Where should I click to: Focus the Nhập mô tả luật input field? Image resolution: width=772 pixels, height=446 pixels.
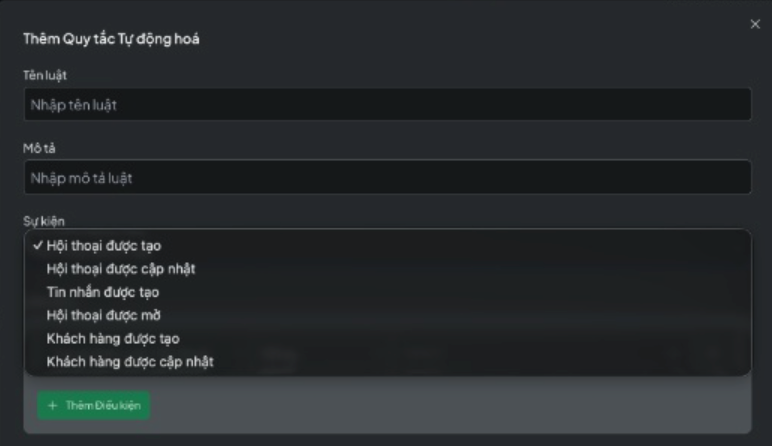386,178
